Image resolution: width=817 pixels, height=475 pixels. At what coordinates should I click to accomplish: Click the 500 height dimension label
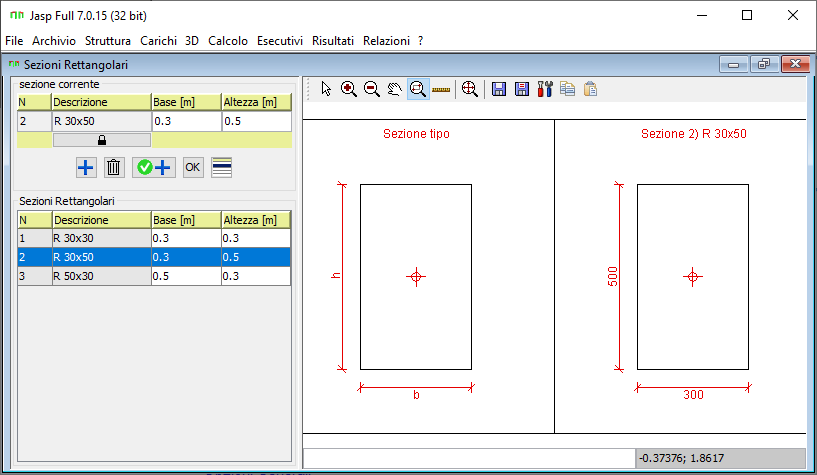(613, 277)
